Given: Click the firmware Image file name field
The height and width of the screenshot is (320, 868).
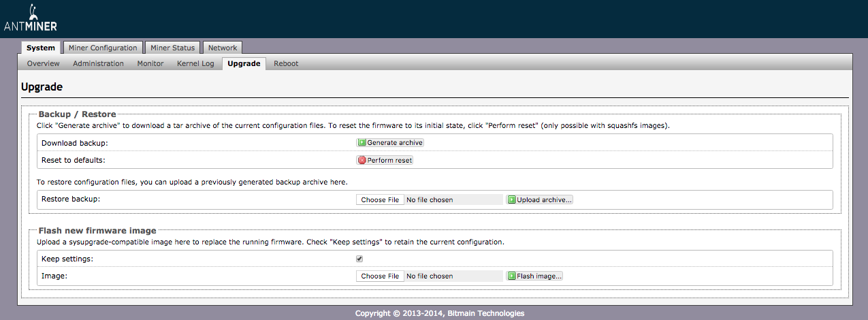Looking at the screenshot, I should [x=453, y=276].
